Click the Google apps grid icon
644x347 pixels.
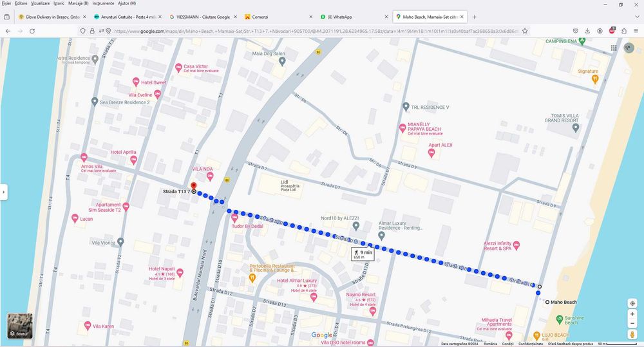[614, 48]
